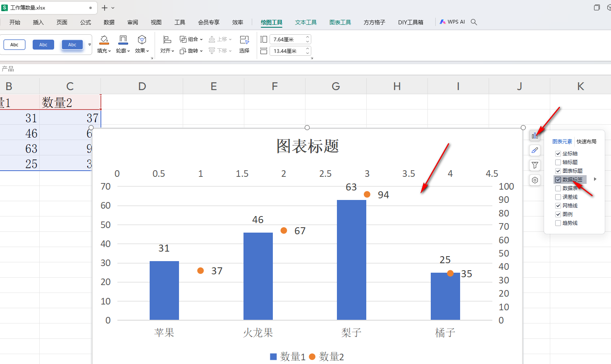Screen dimensions: 611x364
Task: Toggle the 图例 (legend) checkbox
Action: click(558, 214)
